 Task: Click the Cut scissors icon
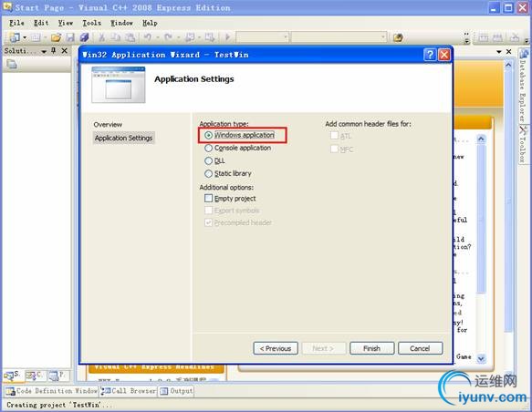[101, 37]
